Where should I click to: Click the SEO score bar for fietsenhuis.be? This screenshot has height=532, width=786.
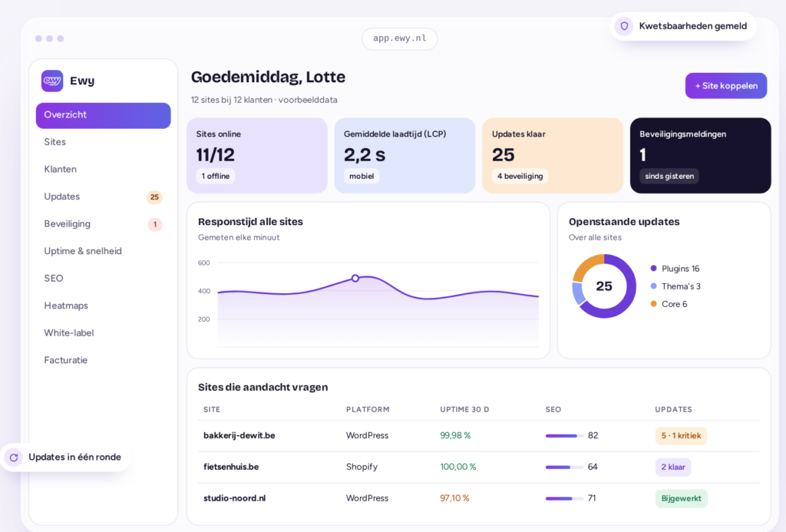coord(564,468)
